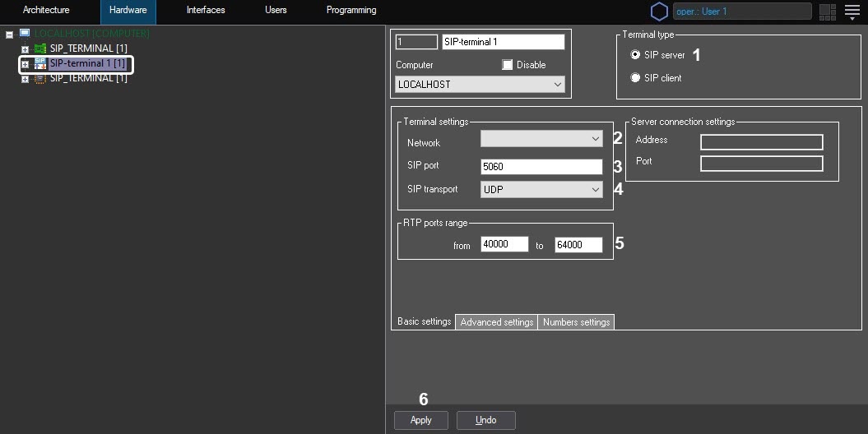The height and width of the screenshot is (434, 868).
Task: Click the green card SIP_TERMINAL icon
Action: (x=39, y=48)
